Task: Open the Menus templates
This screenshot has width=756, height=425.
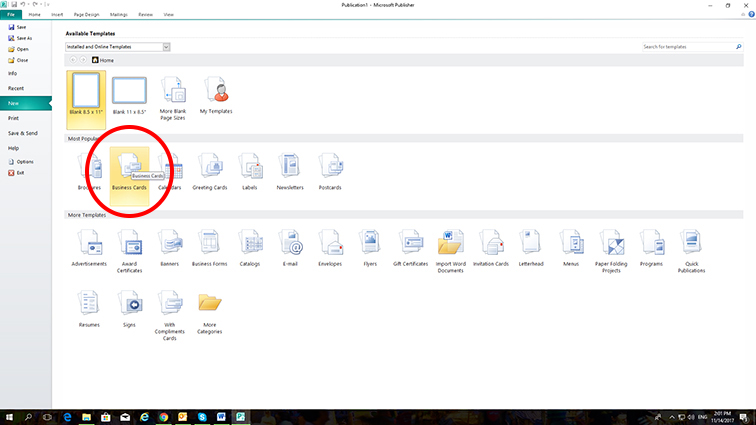Action: pyautogui.click(x=571, y=248)
